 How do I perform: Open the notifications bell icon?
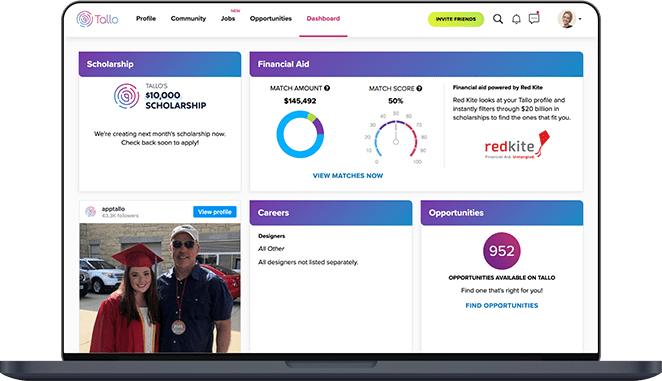[516, 19]
